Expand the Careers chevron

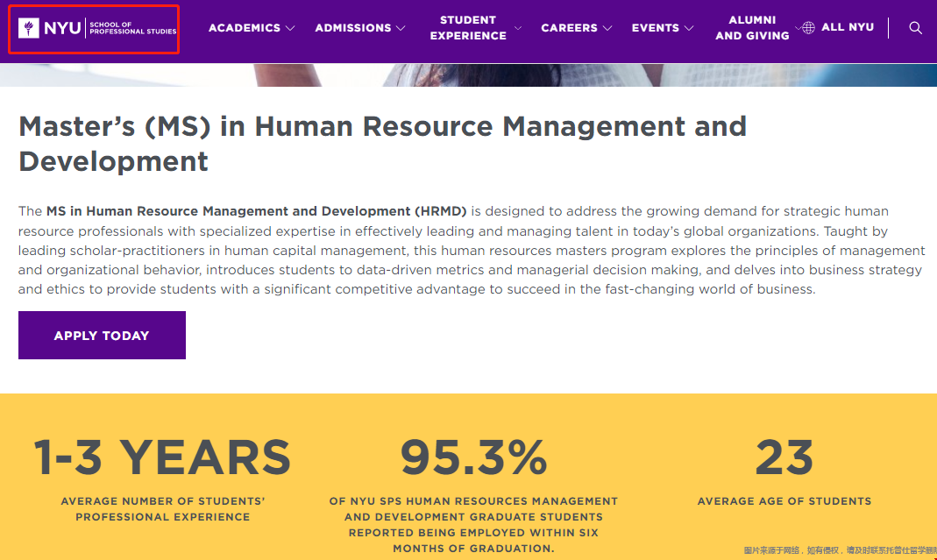coord(607,28)
